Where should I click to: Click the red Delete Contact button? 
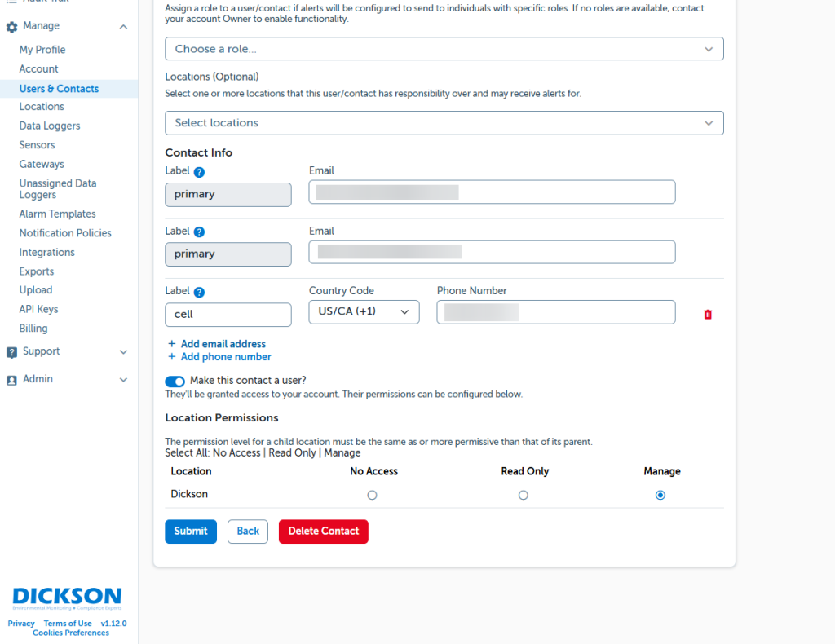tap(323, 532)
